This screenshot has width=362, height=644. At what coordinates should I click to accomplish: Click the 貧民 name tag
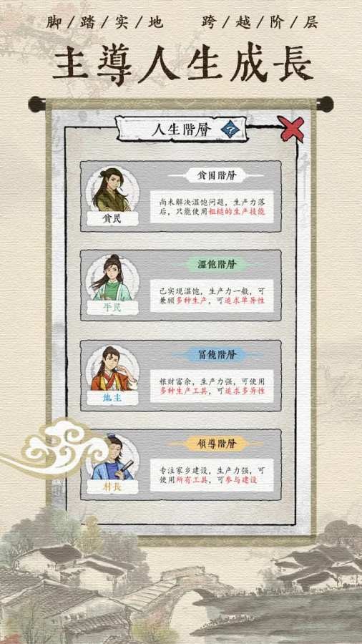pos(112,218)
